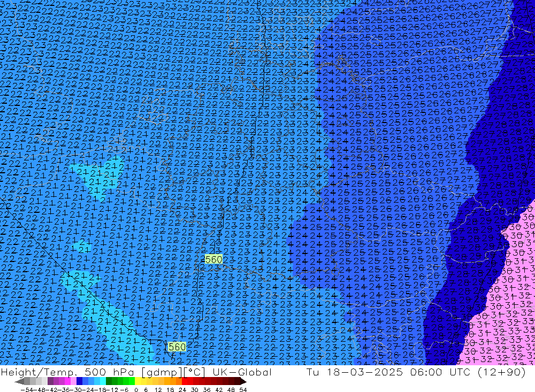The width and height of the screenshot is (535, 392).
Task: Click the bright red legend swatch above 24
Action: point(185,381)
